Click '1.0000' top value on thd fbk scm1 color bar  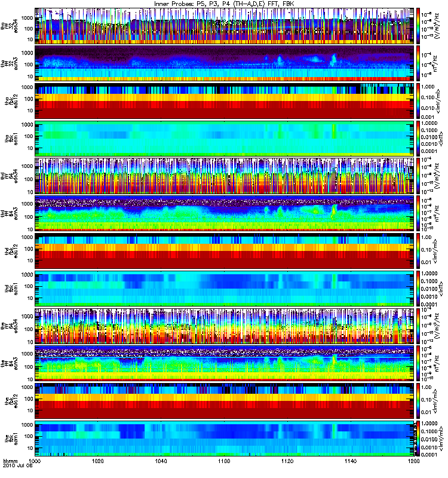[429, 274]
